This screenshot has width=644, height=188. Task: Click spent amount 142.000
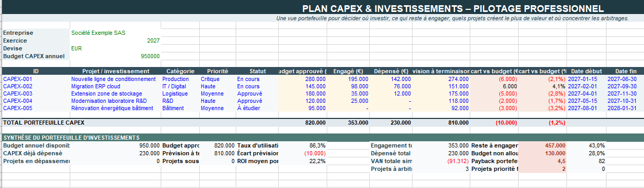coord(391,79)
